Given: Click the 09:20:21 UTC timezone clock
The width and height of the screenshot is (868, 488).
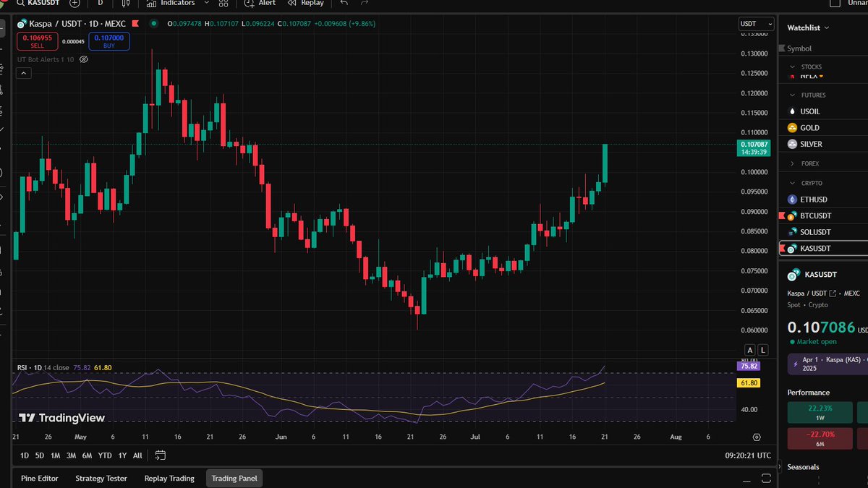Looking at the screenshot, I should [746, 455].
